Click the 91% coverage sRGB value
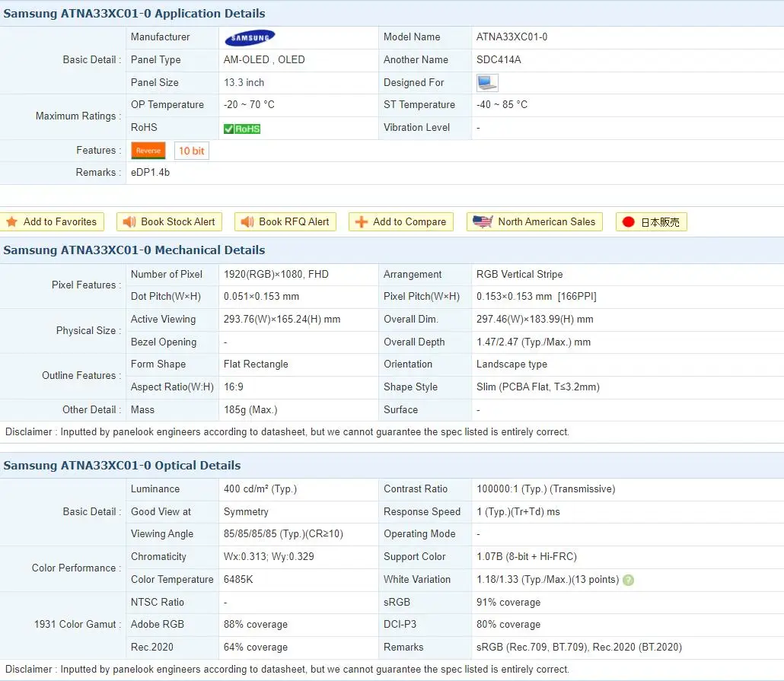This screenshot has height=681, width=784. tap(508, 602)
